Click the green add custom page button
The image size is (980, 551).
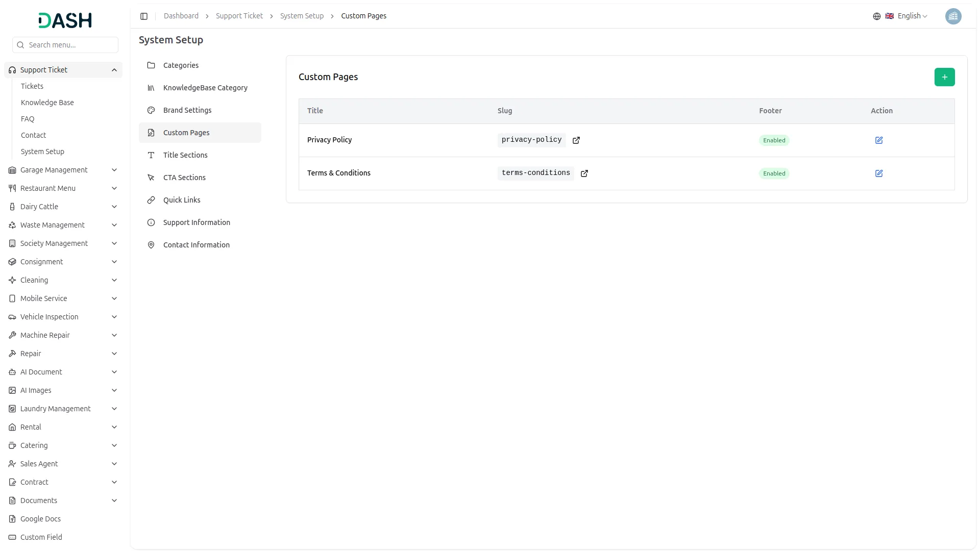[944, 77]
